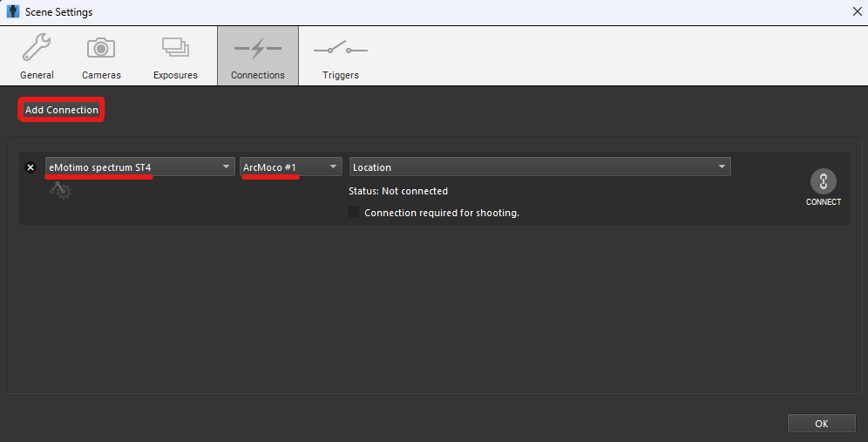Open the Exposures tab
The image size is (868, 442).
coord(175,56)
